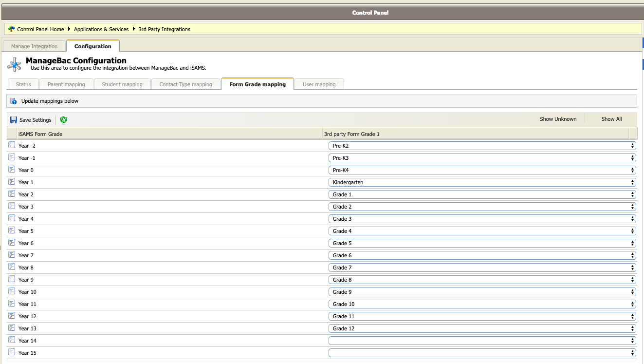Open the Kindergarten dropdown for Year 1
Viewport: 644px width, 364px height.
tap(482, 182)
